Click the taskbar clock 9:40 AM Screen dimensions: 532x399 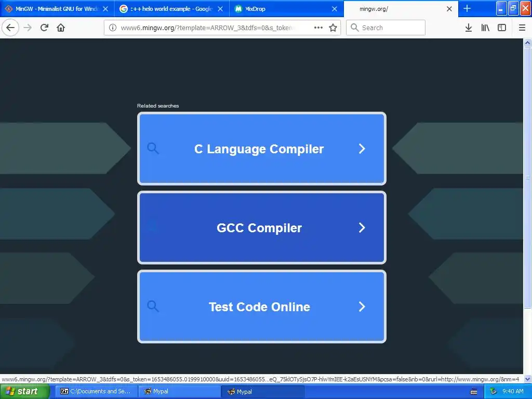513,392
